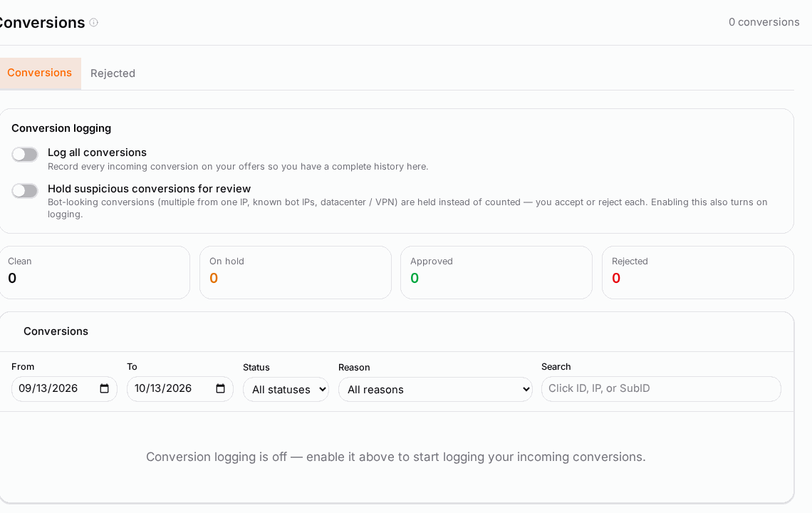Click the Clean count card
The width and height of the screenshot is (812, 513).
(x=94, y=273)
